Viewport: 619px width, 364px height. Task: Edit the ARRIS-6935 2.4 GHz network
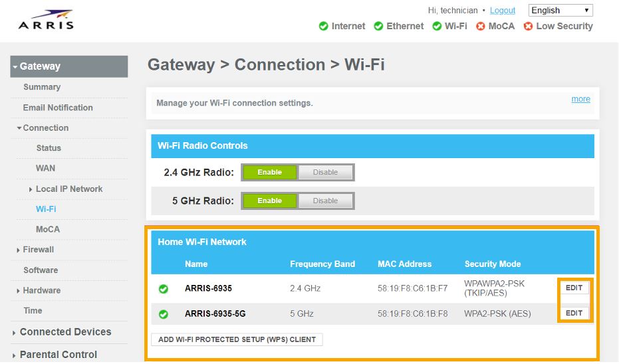pyautogui.click(x=574, y=288)
